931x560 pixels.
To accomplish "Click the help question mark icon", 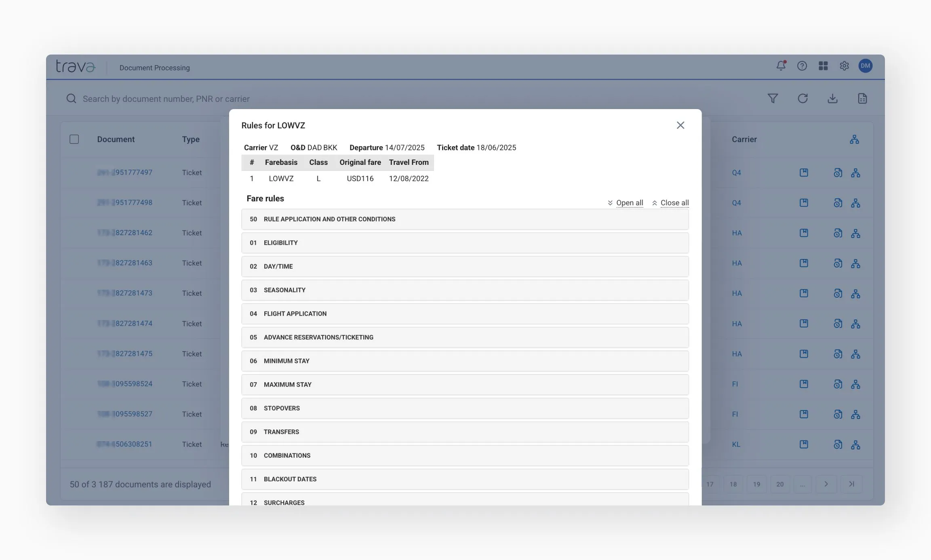I will click(802, 66).
